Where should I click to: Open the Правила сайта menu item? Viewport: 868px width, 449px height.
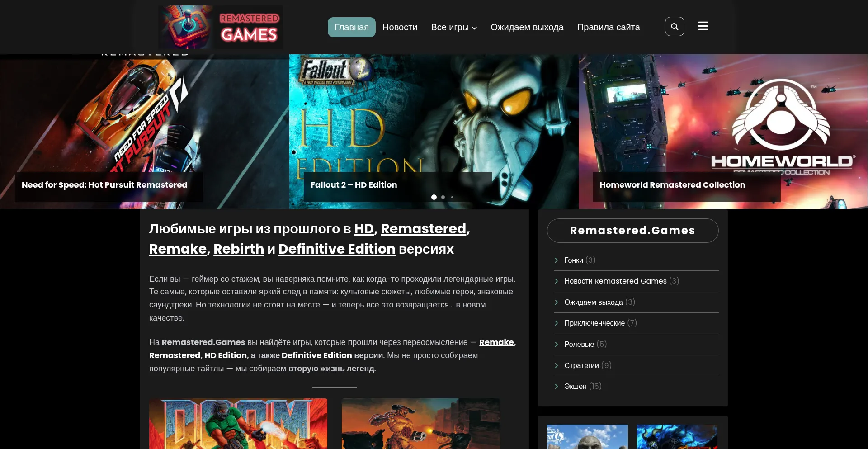click(x=609, y=27)
